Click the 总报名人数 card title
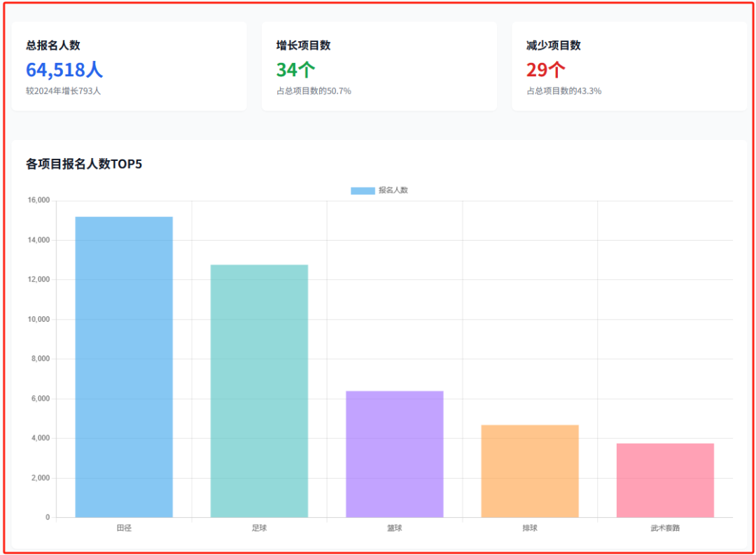Image resolution: width=756 pixels, height=555 pixels. point(53,45)
